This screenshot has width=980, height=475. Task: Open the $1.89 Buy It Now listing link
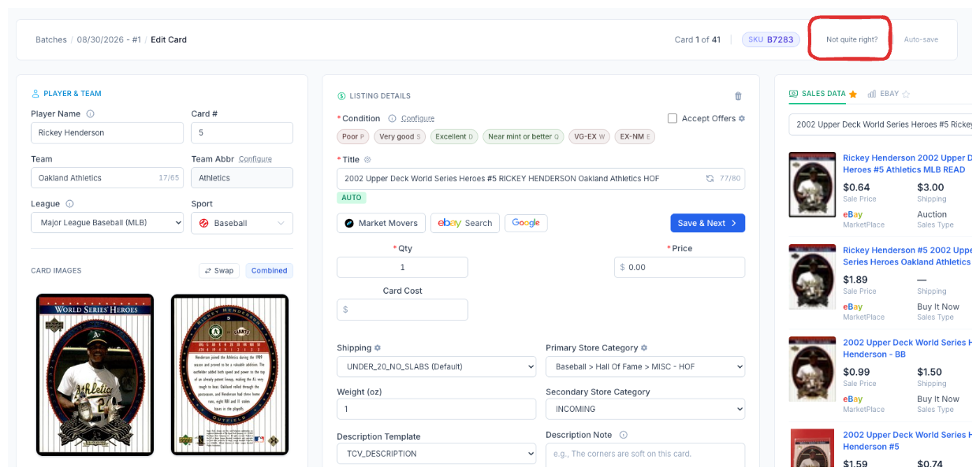907,256
